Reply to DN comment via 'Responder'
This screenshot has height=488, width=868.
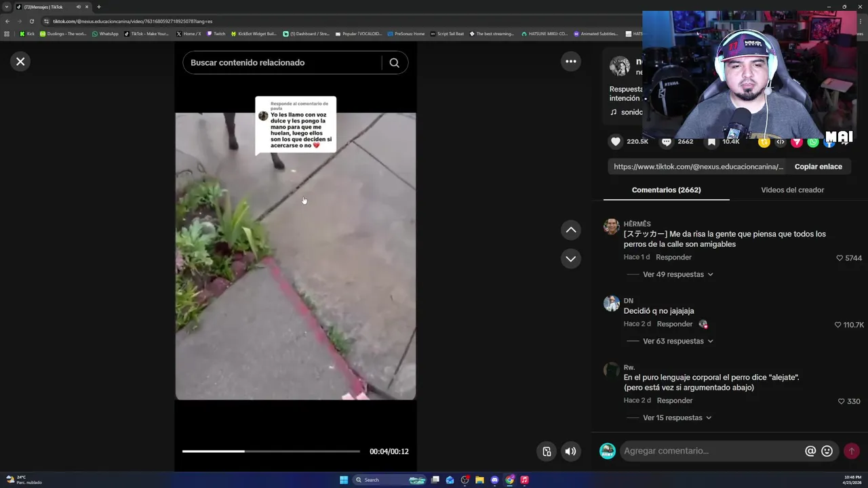point(675,324)
